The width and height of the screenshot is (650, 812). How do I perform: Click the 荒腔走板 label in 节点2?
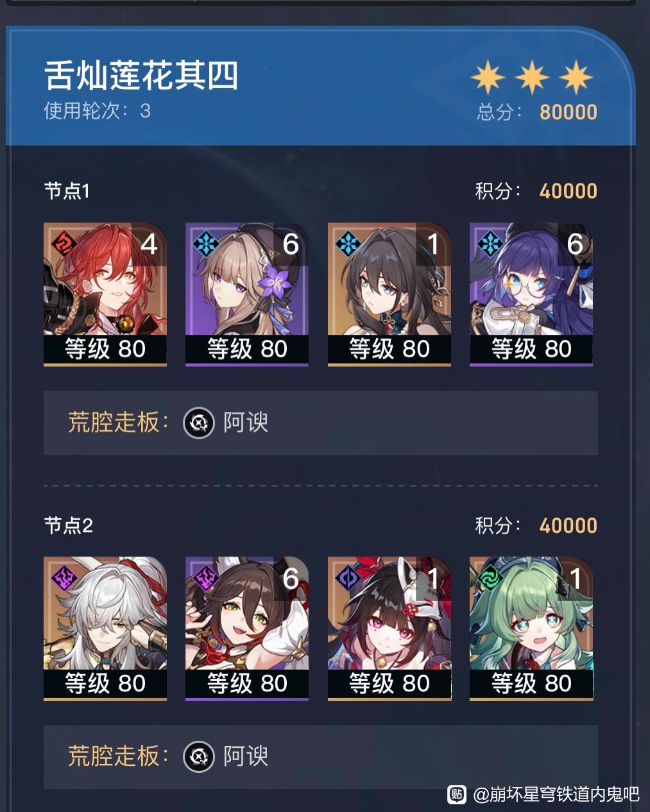(118, 757)
